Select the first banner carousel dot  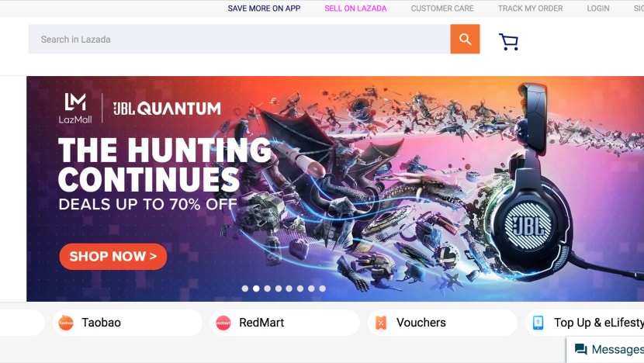[x=244, y=289]
